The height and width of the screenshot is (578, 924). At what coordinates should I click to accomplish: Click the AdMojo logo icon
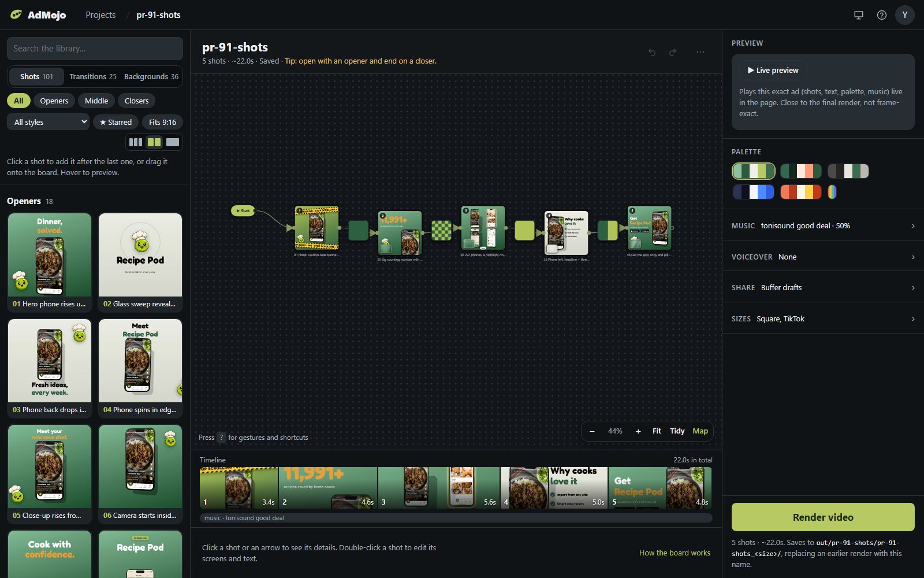pos(16,14)
